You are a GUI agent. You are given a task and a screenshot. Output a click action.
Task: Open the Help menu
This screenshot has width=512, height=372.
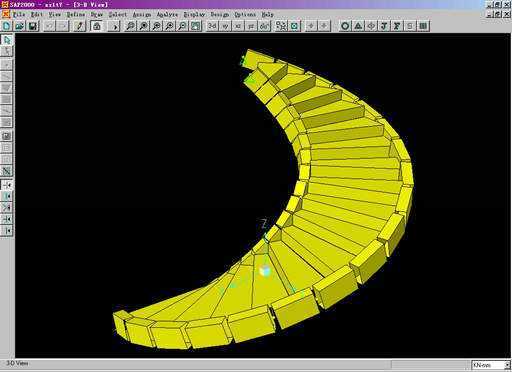point(267,15)
